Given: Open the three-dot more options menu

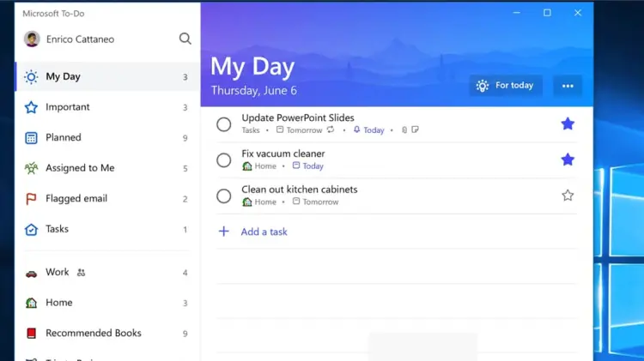Looking at the screenshot, I should [568, 86].
